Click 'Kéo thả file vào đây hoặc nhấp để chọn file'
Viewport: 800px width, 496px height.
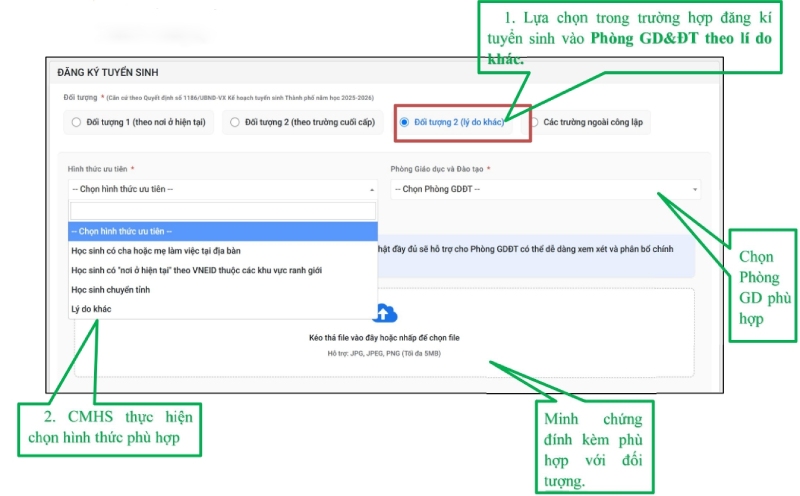click(x=384, y=338)
